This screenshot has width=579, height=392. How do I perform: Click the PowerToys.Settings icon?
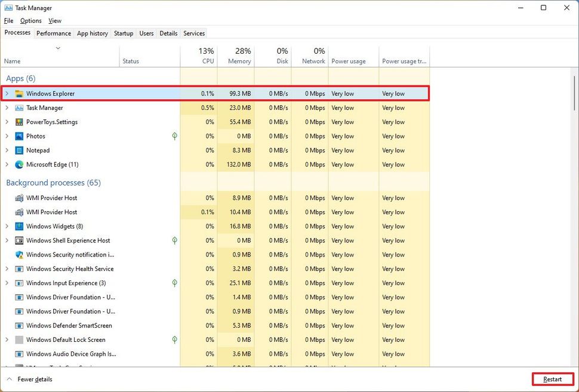coord(20,122)
